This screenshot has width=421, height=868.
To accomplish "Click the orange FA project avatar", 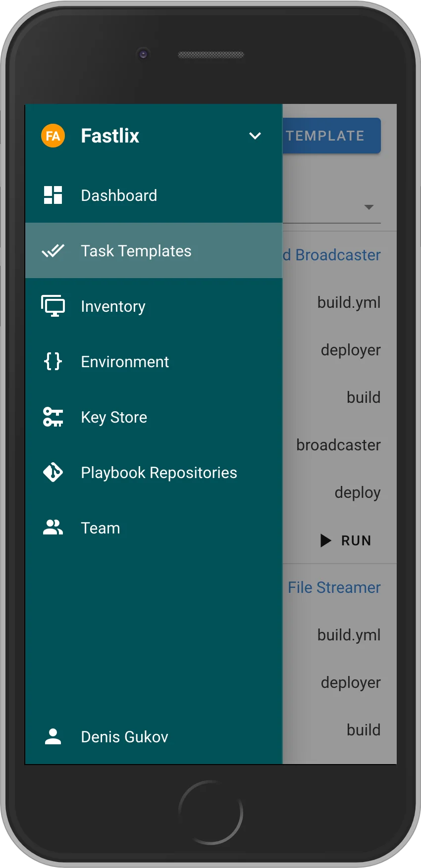I will 53,136.
